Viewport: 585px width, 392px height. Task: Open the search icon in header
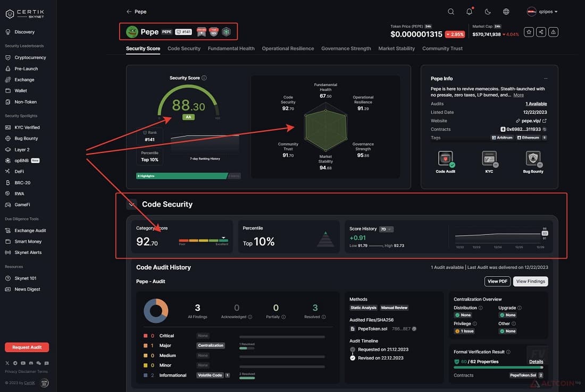click(450, 12)
